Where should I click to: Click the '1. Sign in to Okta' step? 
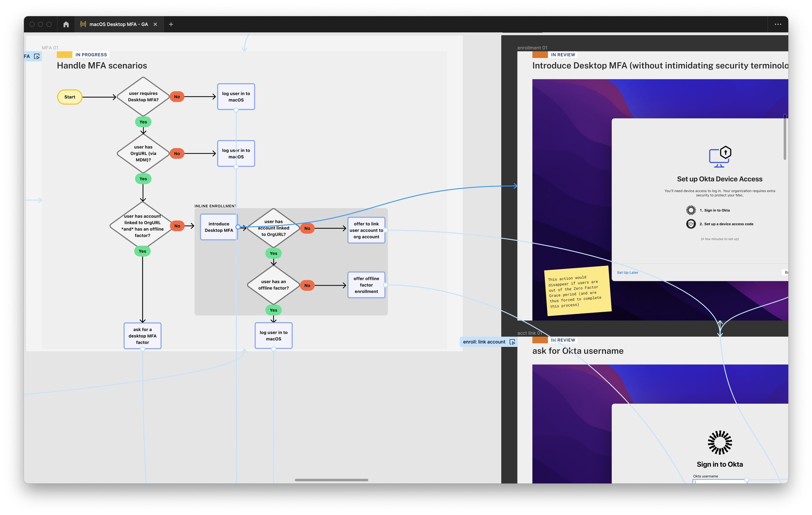715,210
